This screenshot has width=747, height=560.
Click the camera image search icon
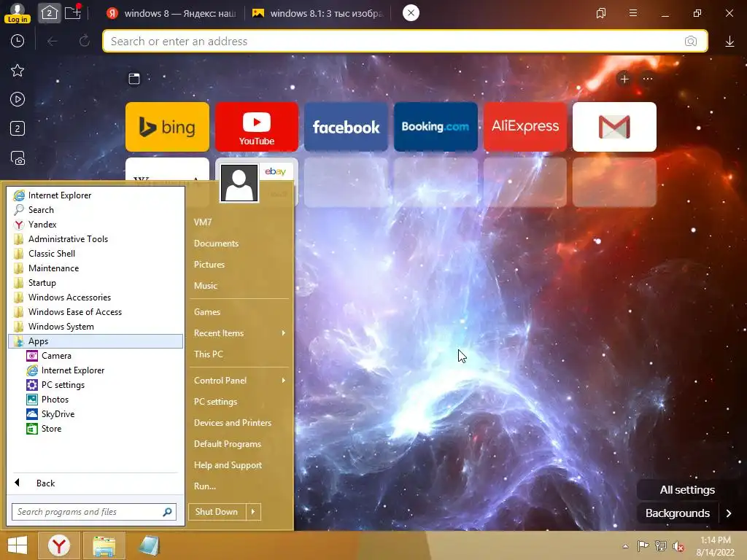point(690,41)
